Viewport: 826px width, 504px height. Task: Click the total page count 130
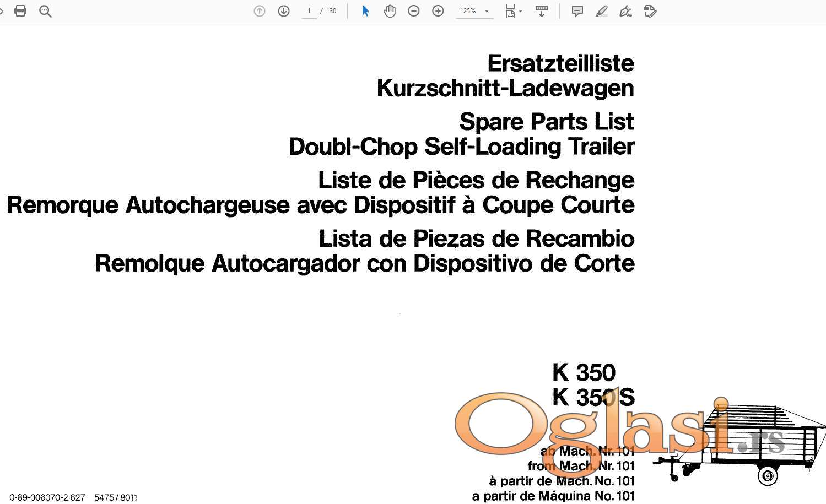click(x=331, y=11)
